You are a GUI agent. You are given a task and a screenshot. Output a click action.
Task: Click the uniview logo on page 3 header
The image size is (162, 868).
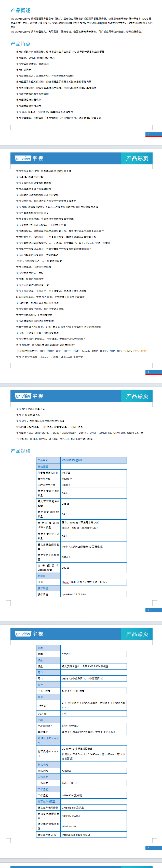(x=23, y=396)
